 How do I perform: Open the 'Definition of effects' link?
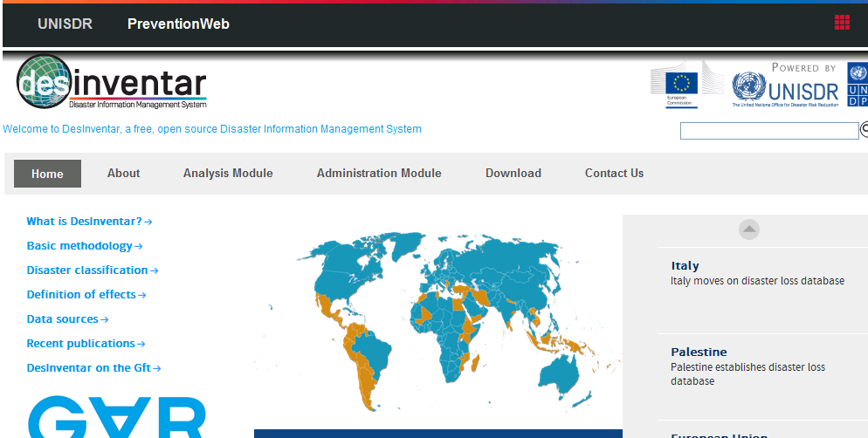tap(86, 294)
